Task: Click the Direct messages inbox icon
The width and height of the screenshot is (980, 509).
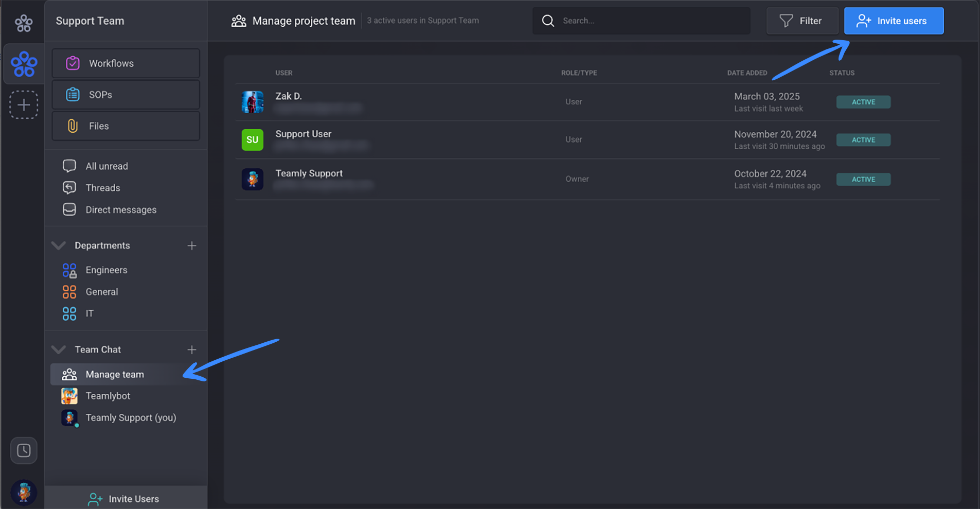Action: point(69,209)
